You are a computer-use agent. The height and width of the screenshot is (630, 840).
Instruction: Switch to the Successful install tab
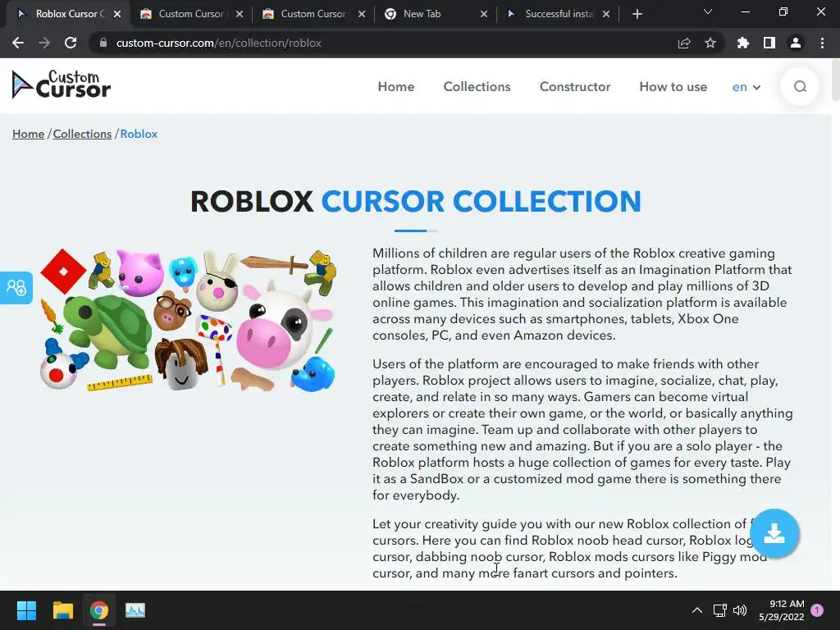(x=557, y=14)
